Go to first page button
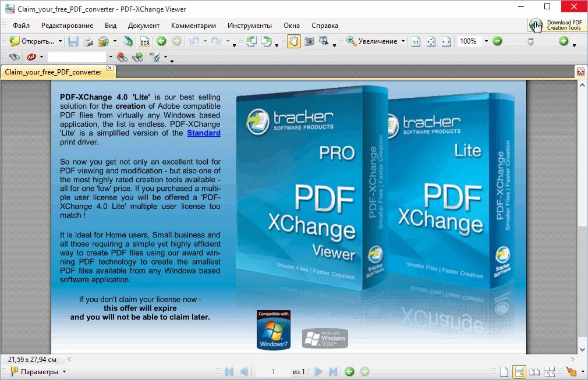This screenshot has width=588, height=380. coord(229,371)
